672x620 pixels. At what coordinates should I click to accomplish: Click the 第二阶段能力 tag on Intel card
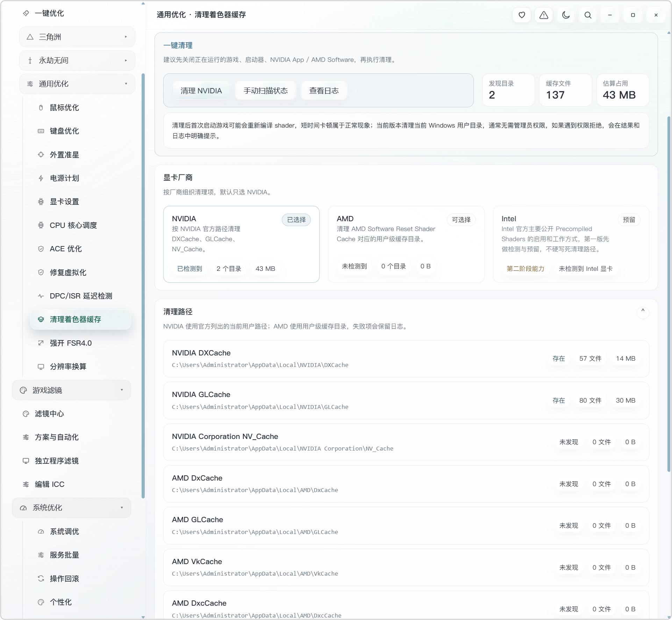[526, 269]
